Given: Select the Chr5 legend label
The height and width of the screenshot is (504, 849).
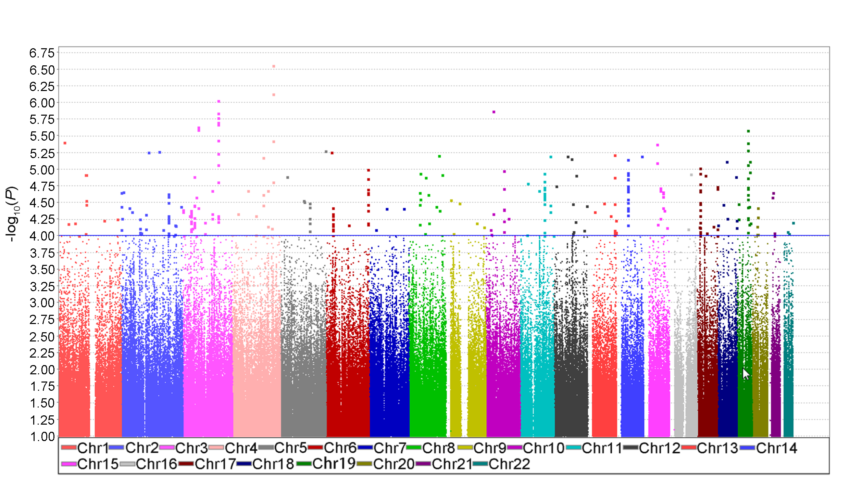Looking at the screenshot, I should (290, 448).
